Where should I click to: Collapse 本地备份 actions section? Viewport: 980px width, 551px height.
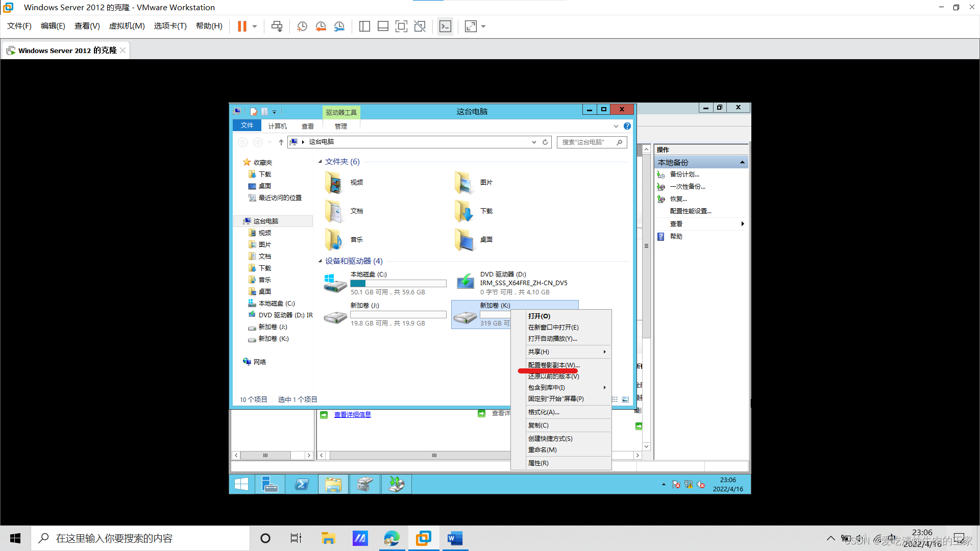[742, 162]
